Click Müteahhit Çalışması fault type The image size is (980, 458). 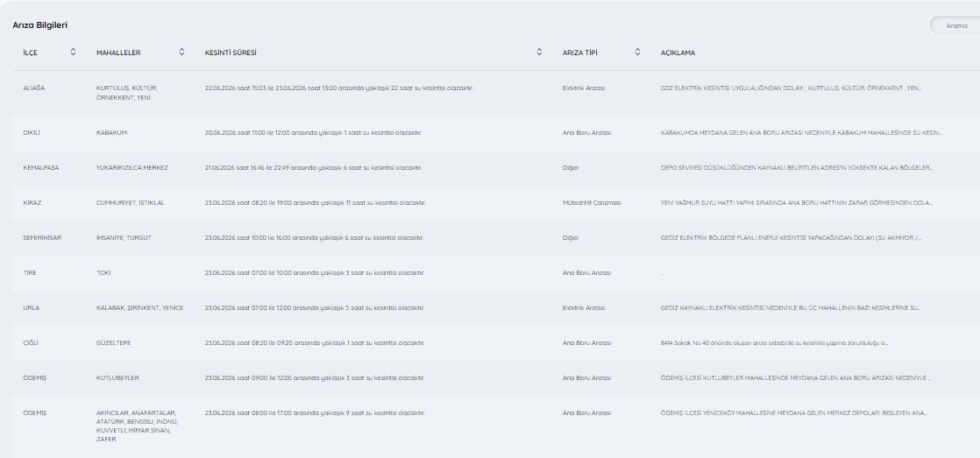pos(592,203)
